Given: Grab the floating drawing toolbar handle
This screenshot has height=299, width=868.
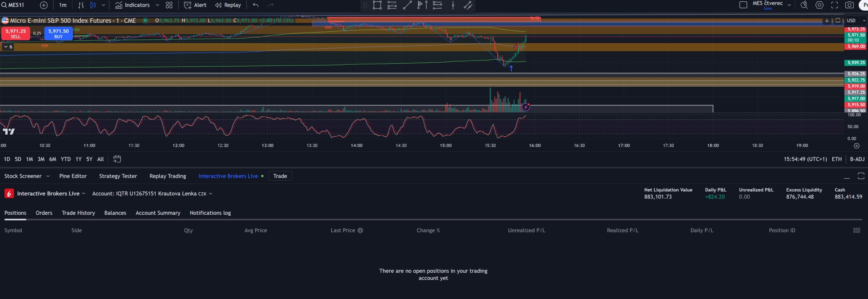Looking at the screenshot, I should click(x=365, y=5).
